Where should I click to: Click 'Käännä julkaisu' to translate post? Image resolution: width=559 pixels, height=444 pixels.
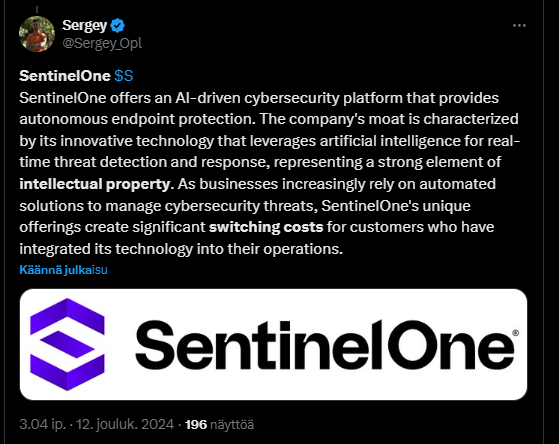(x=63, y=270)
